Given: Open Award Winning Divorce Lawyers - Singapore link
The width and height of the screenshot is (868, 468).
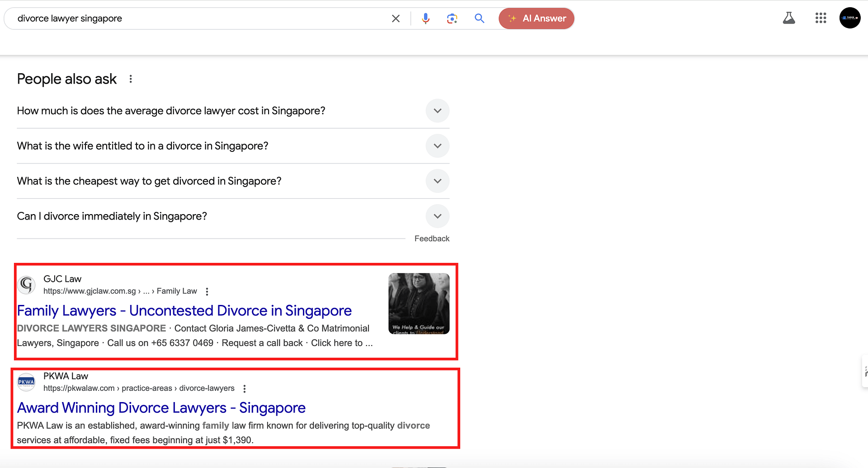Looking at the screenshot, I should [161, 408].
